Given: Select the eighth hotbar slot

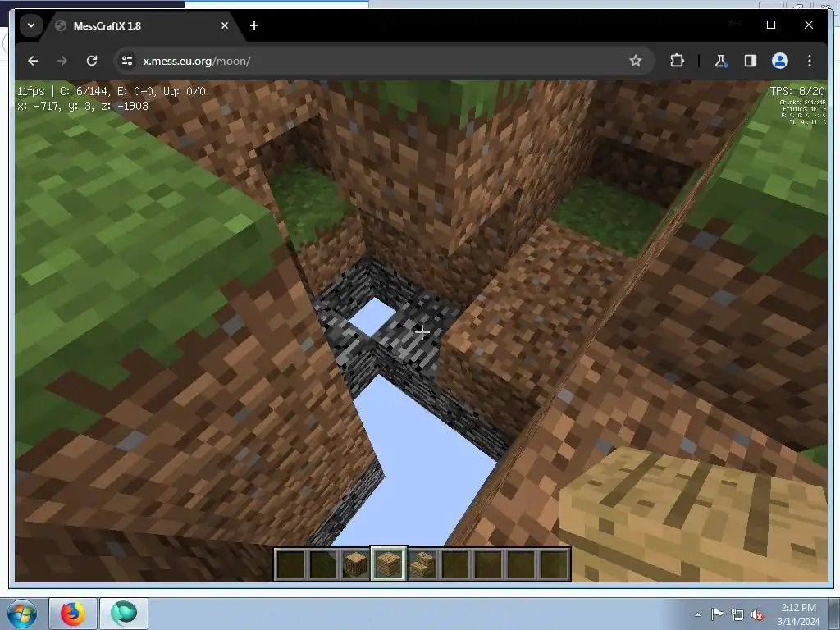Looking at the screenshot, I should (521, 564).
